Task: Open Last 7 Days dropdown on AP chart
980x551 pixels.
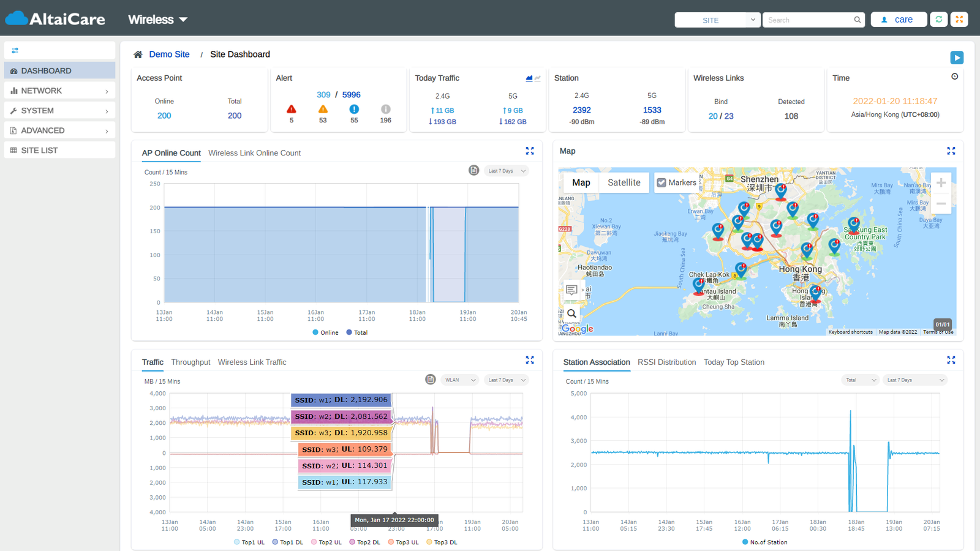Action: (x=507, y=171)
